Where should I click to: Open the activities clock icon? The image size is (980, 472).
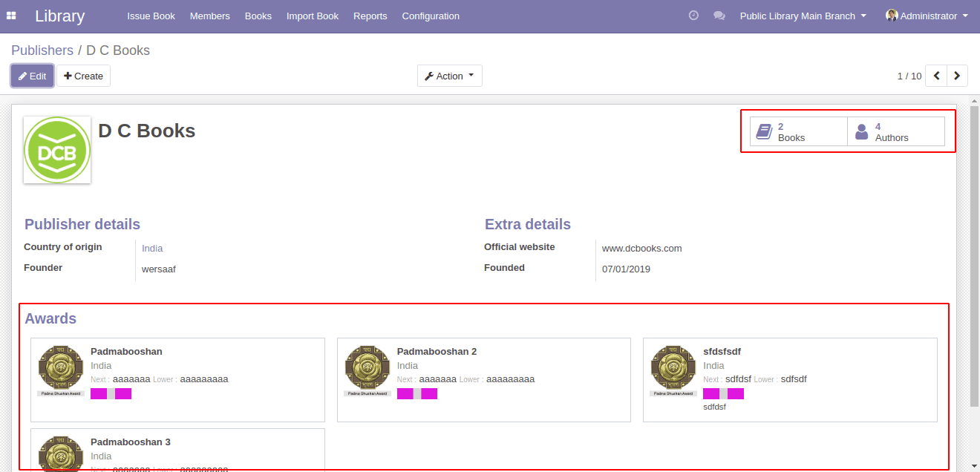[x=693, y=16]
